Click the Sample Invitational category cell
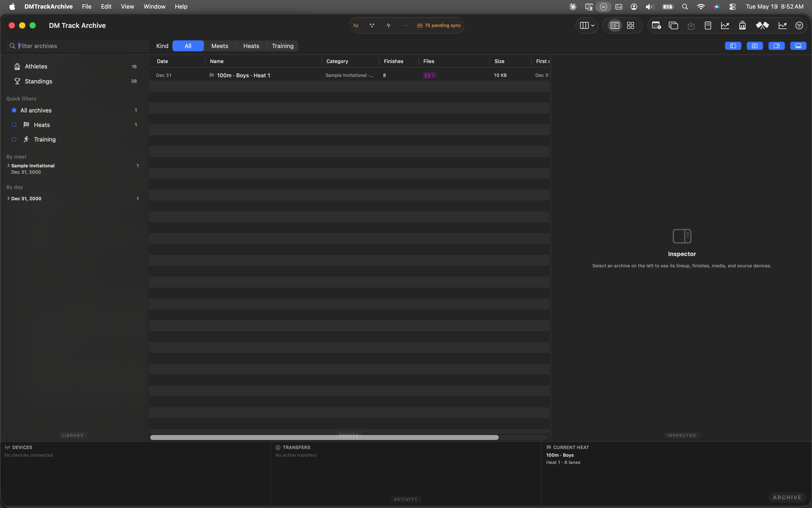The image size is (812, 508). click(349, 75)
